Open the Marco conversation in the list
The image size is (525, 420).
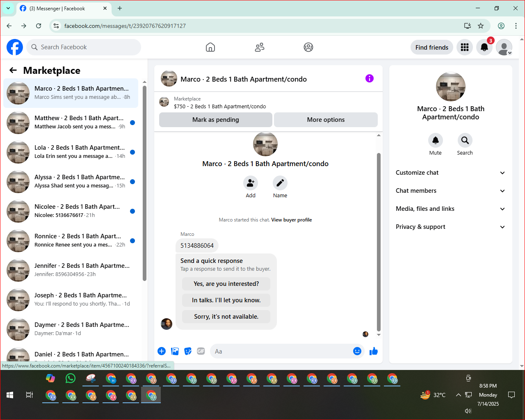[71, 93]
